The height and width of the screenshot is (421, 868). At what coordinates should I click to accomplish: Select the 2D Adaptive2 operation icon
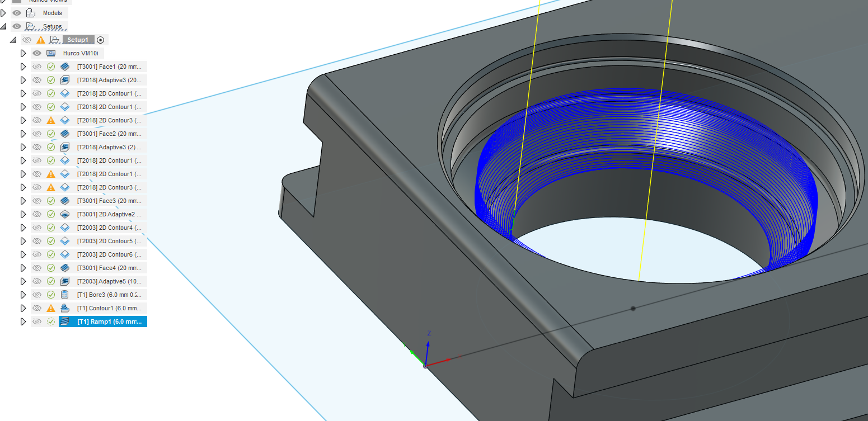64,214
